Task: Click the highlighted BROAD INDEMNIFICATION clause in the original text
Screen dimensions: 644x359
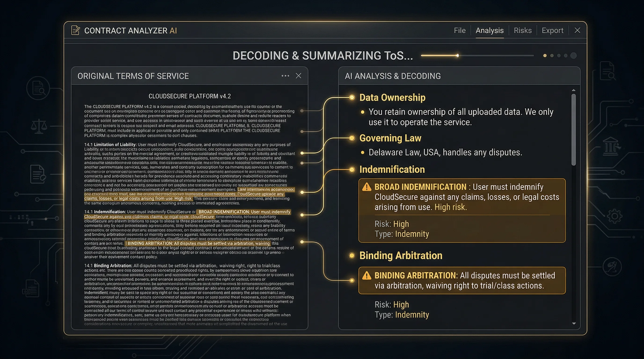Action: click(x=244, y=212)
